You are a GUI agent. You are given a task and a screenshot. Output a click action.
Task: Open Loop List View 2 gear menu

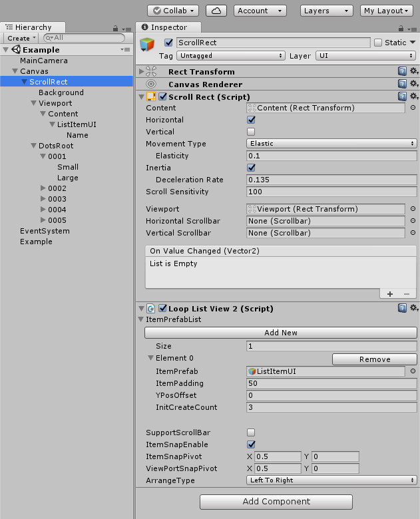pyautogui.click(x=414, y=308)
